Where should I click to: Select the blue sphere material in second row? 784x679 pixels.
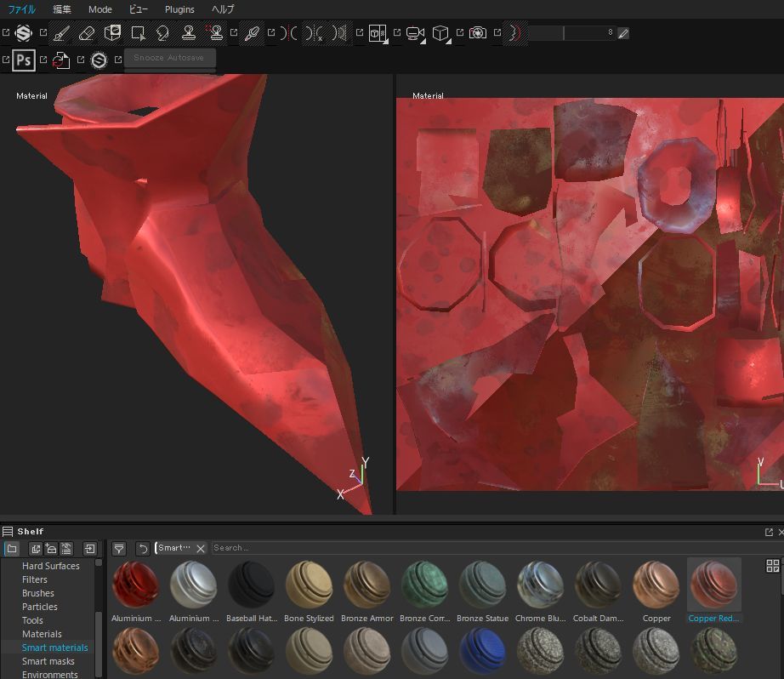click(482, 652)
